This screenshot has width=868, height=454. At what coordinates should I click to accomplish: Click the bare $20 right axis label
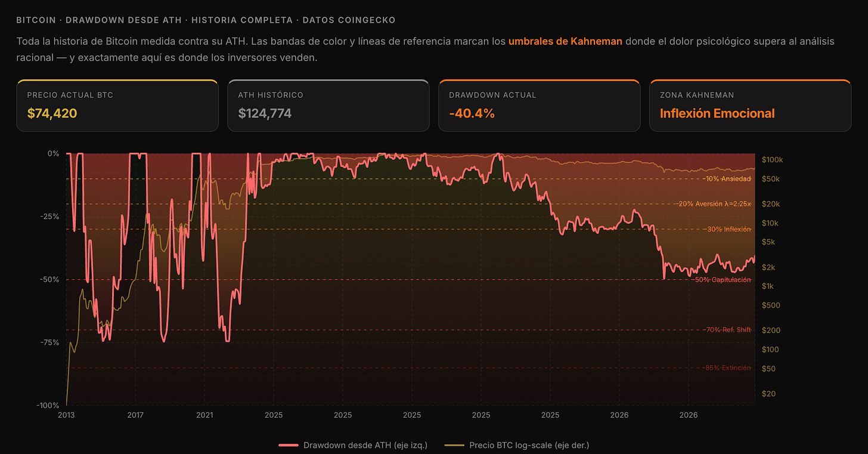(768, 394)
